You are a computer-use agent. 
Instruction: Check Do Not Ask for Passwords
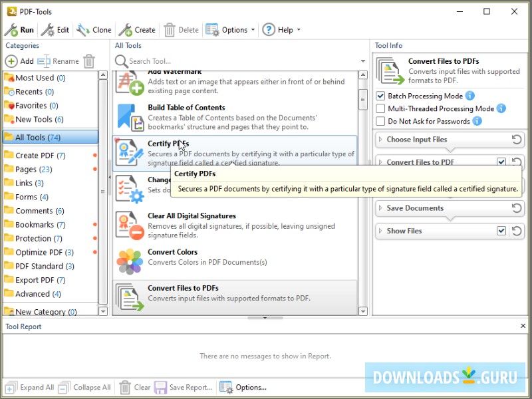point(380,121)
